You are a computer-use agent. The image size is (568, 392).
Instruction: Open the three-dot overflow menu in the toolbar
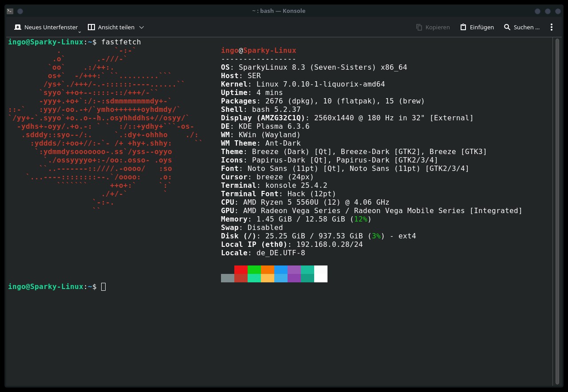pos(552,27)
